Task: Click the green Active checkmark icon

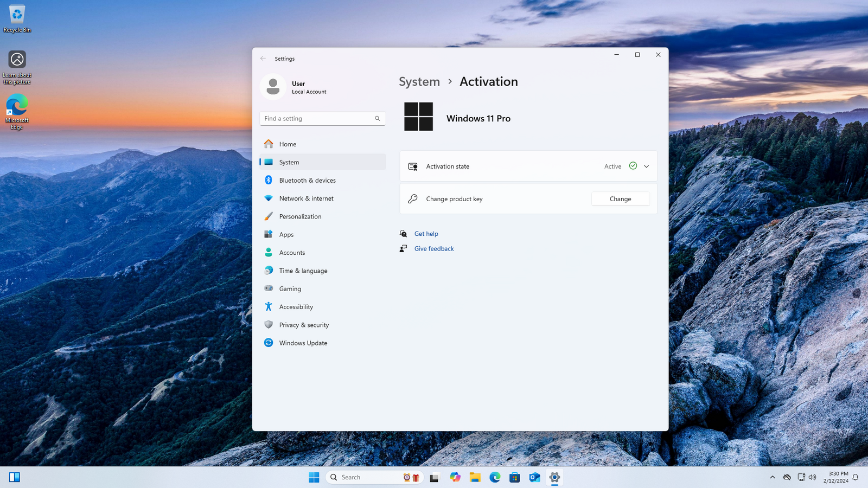Action: [633, 166]
